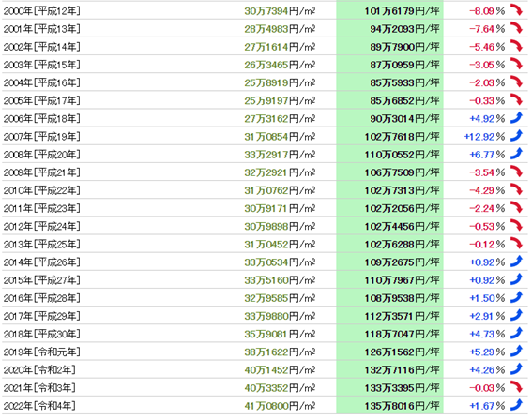Click the blue up arrow for 2022年
The image size is (532, 419).
(516, 405)
